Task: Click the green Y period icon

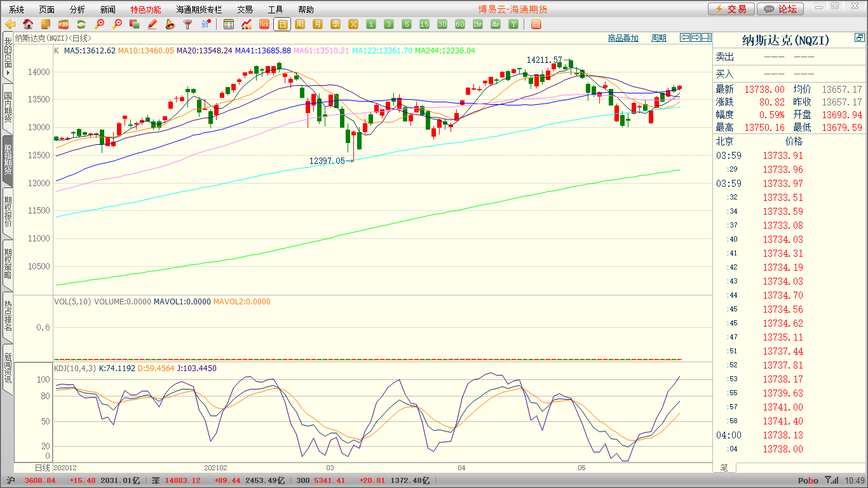Action: click(x=513, y=24)
